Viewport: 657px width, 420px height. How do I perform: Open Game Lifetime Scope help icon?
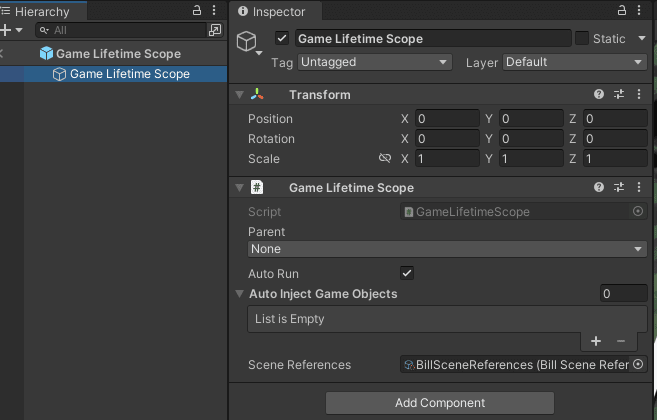[x=599, y=187]
